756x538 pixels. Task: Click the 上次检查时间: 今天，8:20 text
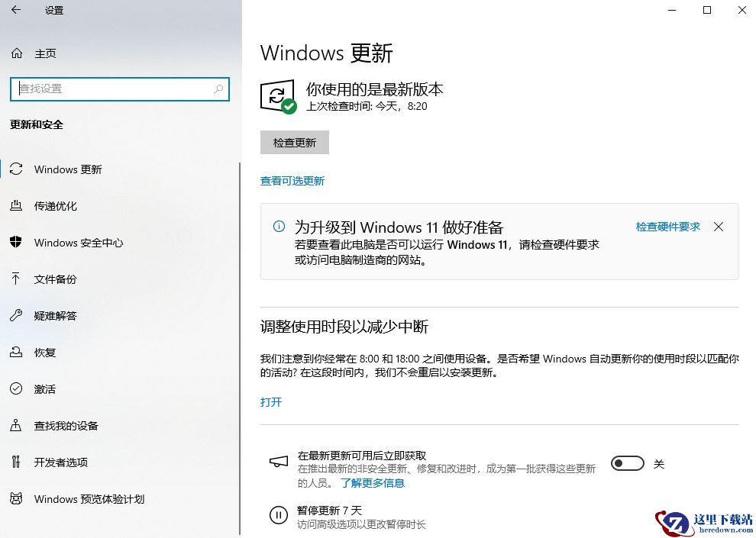367,106
